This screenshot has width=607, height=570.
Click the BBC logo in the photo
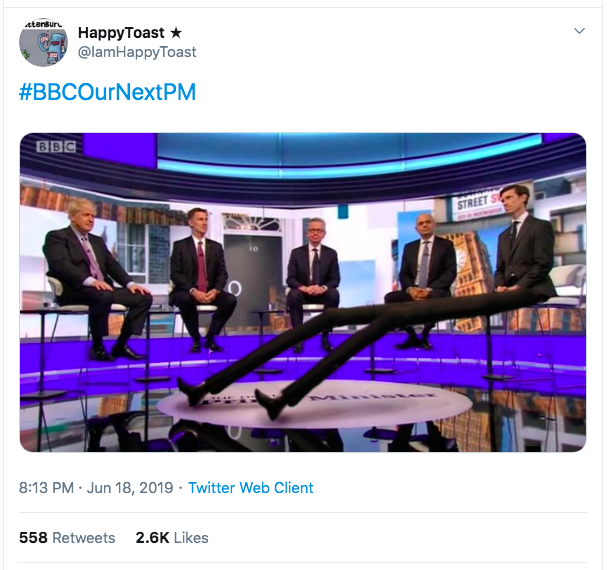point(55,147)
